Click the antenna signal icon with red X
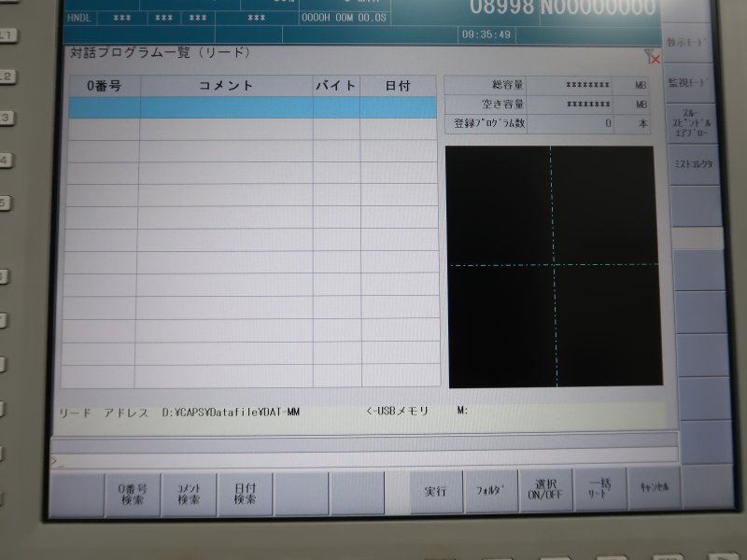 click(653, 57)
